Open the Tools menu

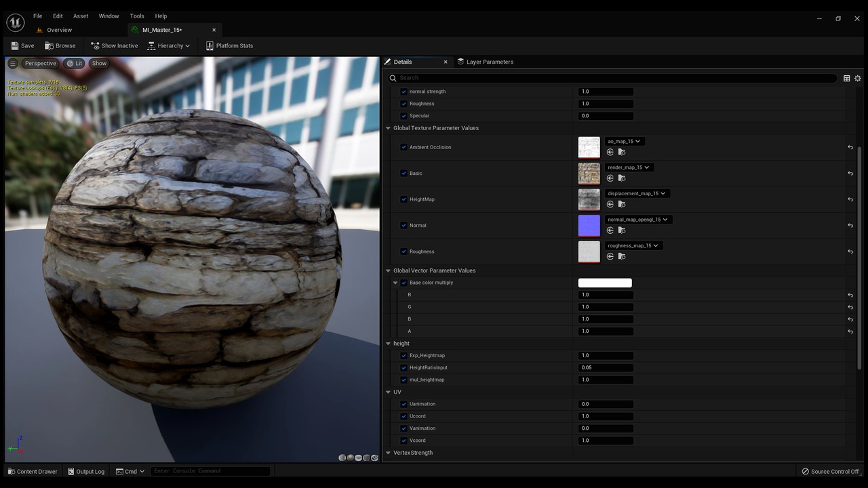point(137,16)
